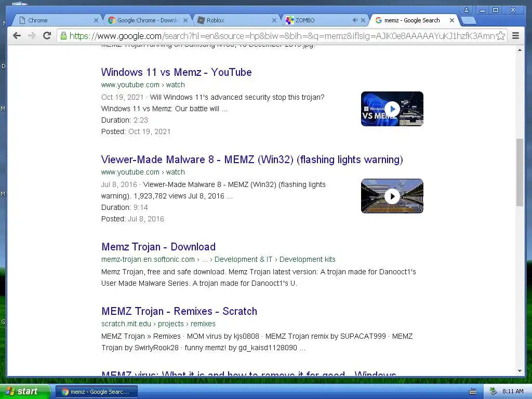Screen dimensions: 532x399
Task: Click the memz - Google Search taskbar button
Action: [96, 392]
